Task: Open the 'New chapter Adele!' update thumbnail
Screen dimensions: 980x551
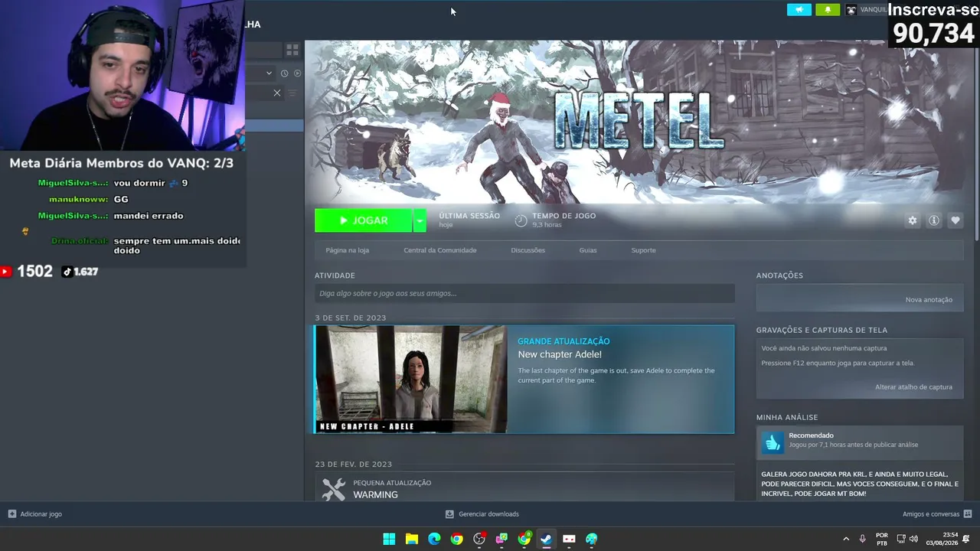Action: click(411, 379)
